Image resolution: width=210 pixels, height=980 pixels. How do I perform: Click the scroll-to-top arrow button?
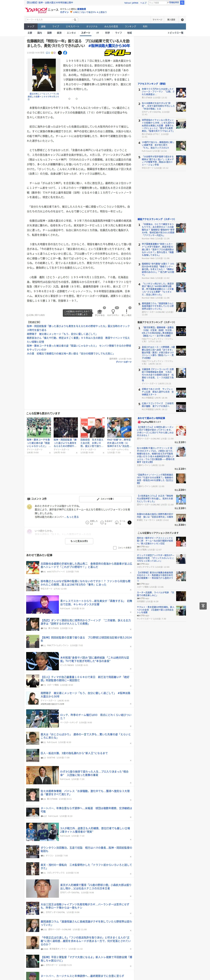tap(203, 606)
